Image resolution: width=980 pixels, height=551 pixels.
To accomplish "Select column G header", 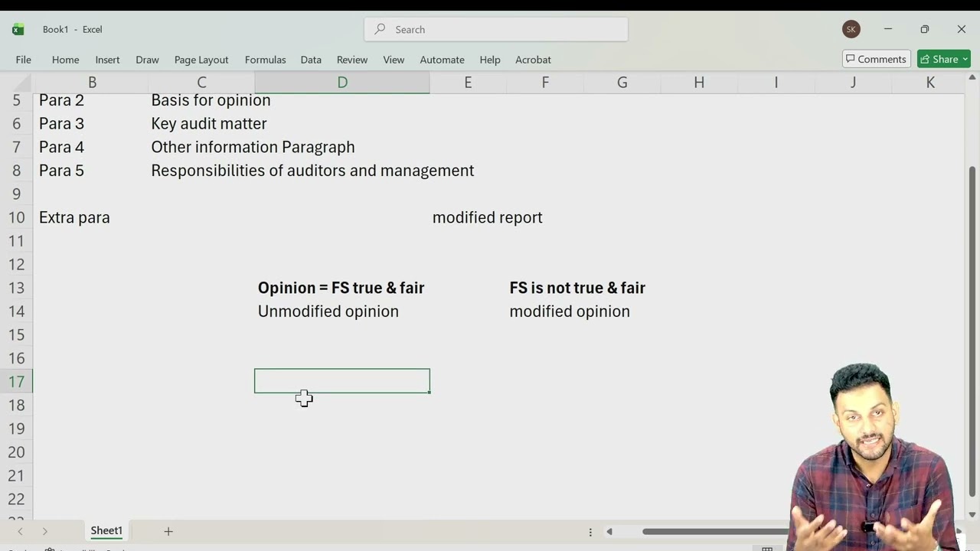I will tap(622, 83).
